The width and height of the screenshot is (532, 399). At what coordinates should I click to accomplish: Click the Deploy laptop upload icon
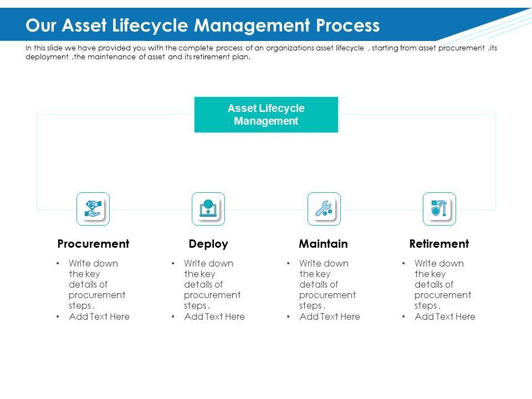pyautogui.click(x=208, y=209)
